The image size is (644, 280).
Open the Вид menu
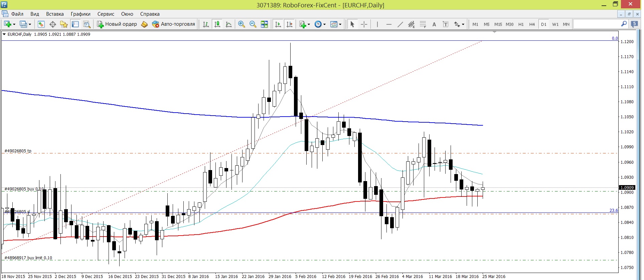(35, 14)
